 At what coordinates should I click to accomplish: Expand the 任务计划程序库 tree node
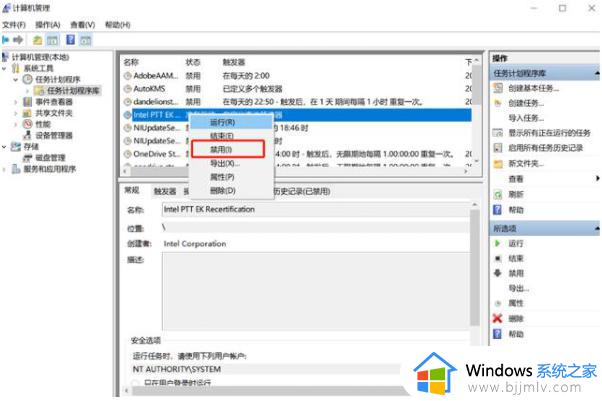[x=27, y=91]
